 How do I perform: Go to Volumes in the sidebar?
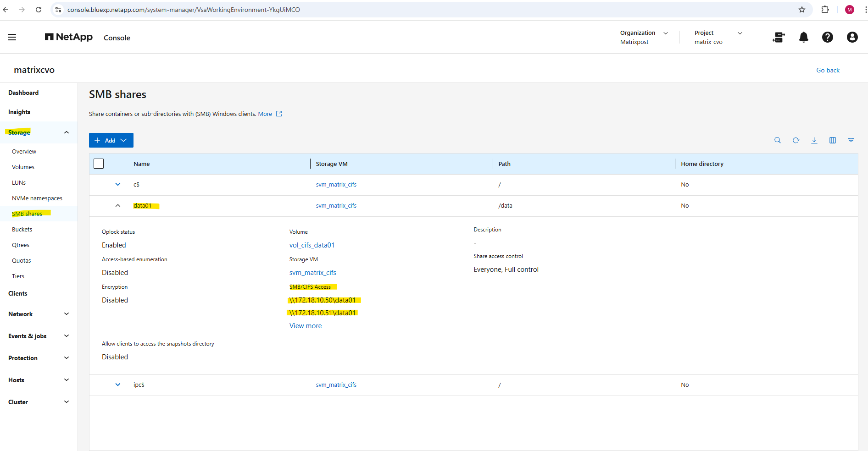pos(23,167)
